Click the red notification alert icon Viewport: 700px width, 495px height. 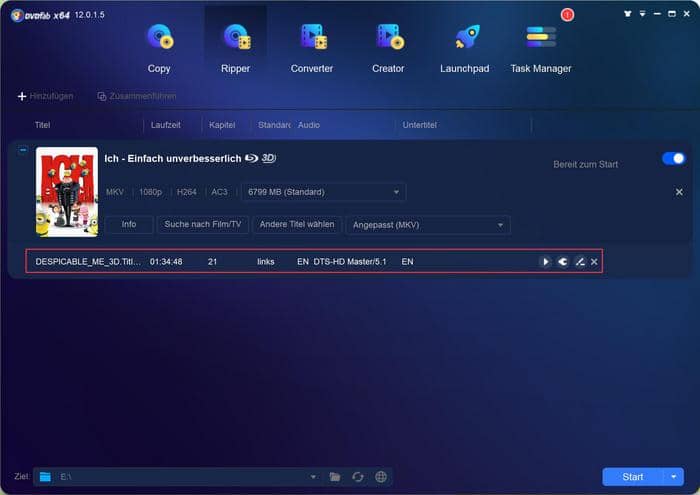(x=567, y=15)
